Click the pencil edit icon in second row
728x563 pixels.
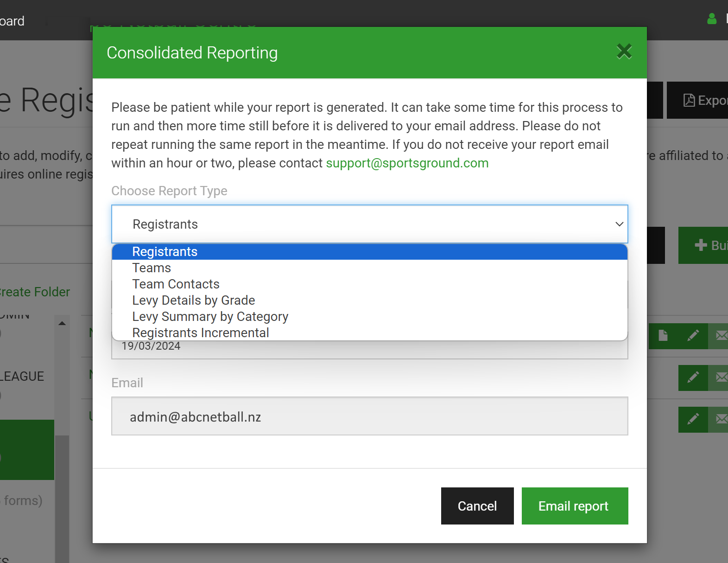(x=693, y=377)
